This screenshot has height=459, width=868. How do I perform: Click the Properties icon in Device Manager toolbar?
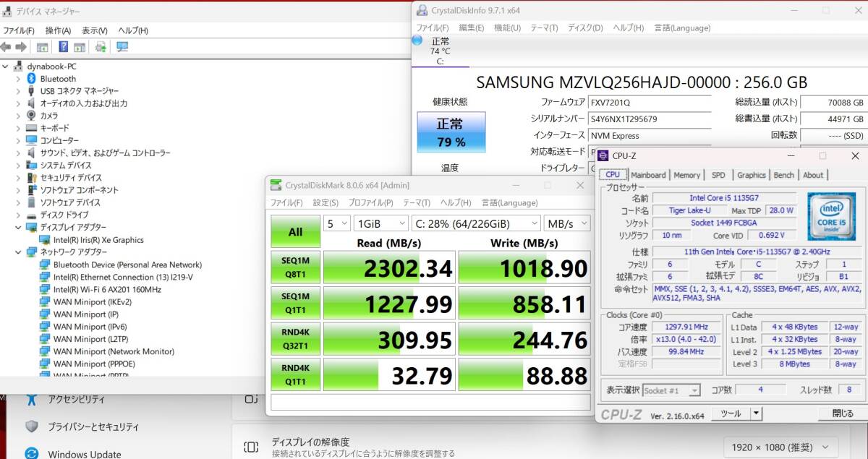pos(42,46)
